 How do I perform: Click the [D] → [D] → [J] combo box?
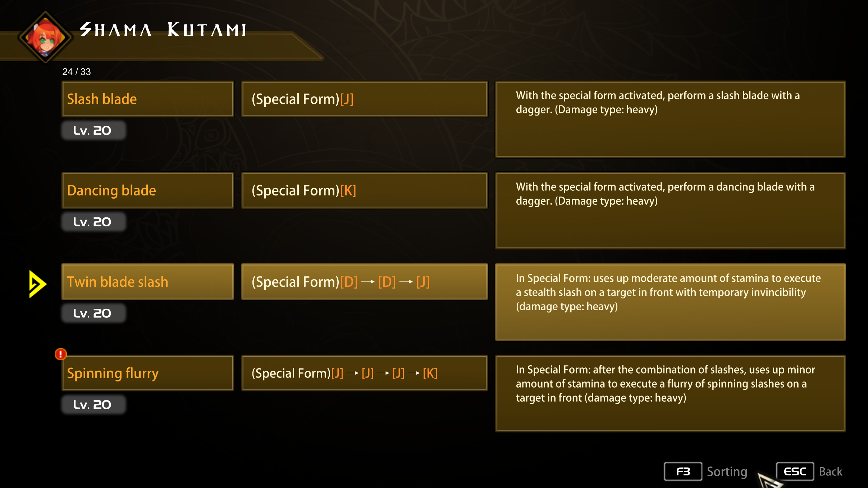[x=365, y=282]
